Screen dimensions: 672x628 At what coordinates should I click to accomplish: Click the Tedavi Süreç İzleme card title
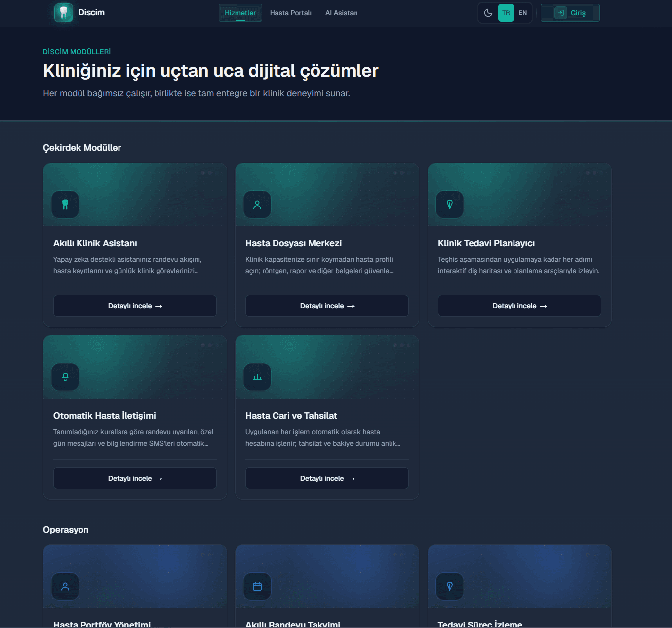[x=480, y=624]
